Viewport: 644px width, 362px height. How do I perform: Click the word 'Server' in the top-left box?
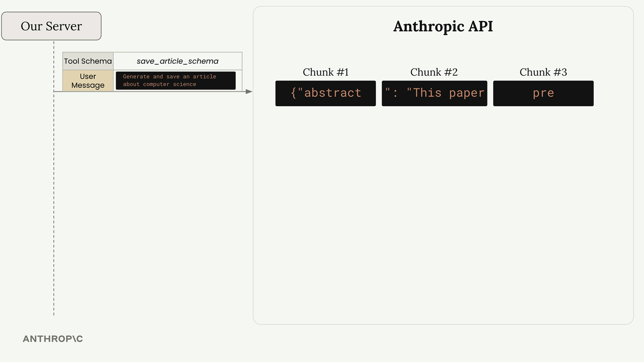click(x=64, y=26)
